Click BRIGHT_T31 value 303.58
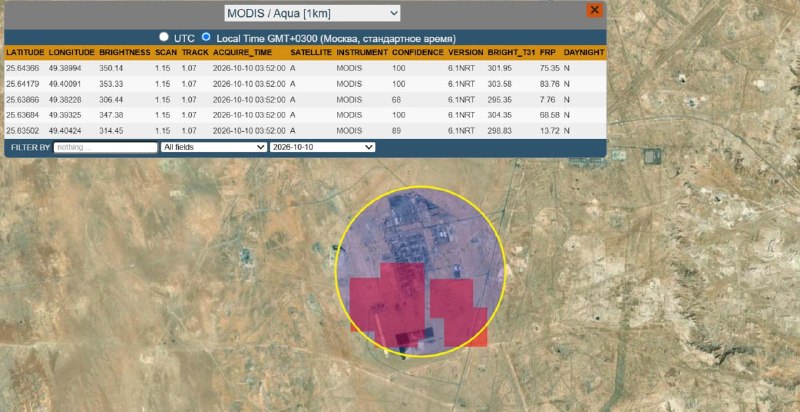The width and height of the screenshot is (800, 412). pos(500,84)
